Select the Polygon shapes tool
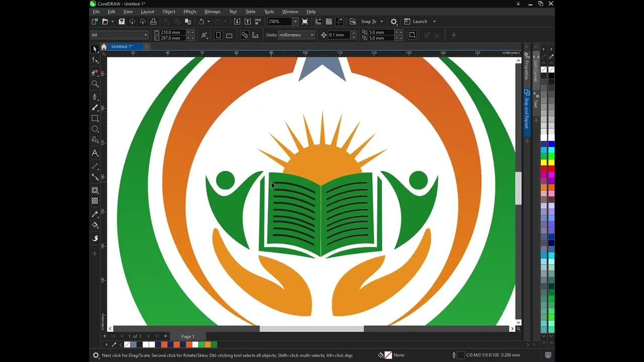Screen dimensions: 644x362 pyautogui.click(x=95, y=140)
